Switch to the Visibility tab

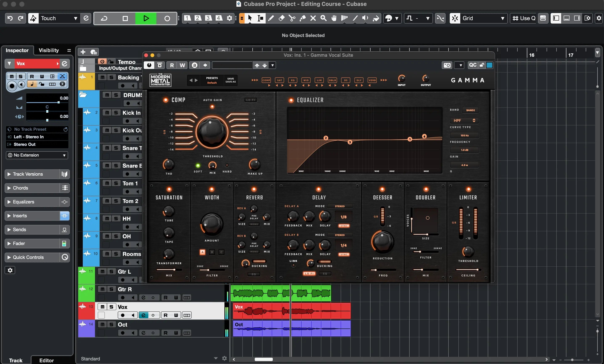click(49, 50)
